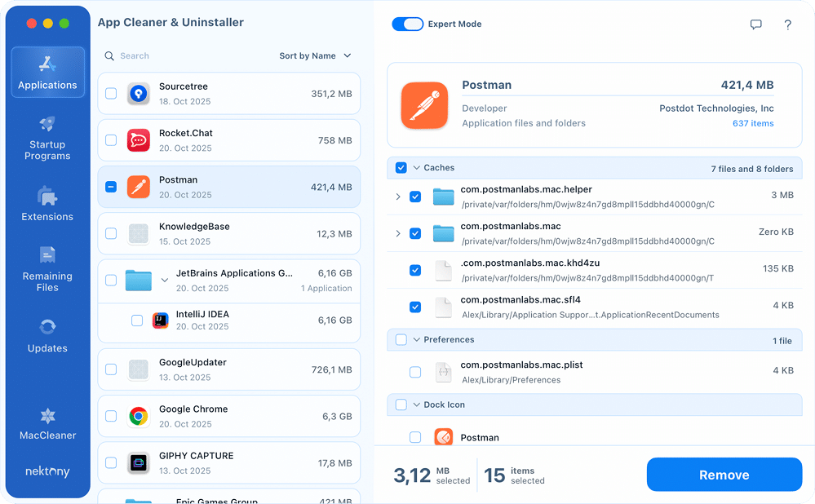Switch to the Applications tab
815x504 pixels.
(x=47, y=73)
